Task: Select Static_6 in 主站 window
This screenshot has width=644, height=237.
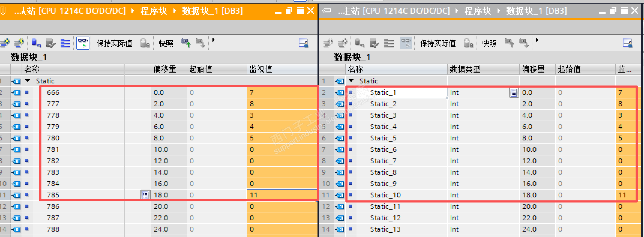Action: (x=383, y=149)
